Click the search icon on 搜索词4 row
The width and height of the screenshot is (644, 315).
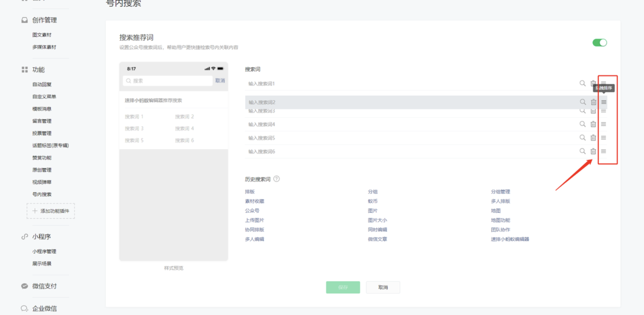(x=582, y=124)
